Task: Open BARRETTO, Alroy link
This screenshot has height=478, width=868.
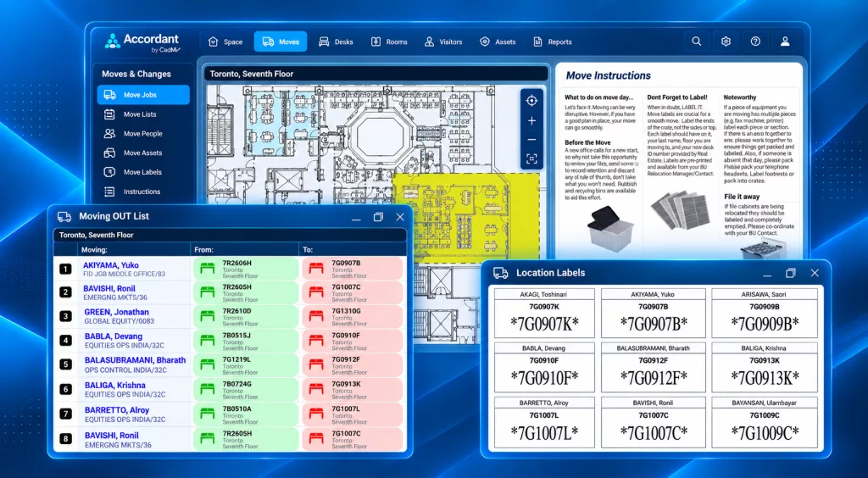Action: pos(117,410)
